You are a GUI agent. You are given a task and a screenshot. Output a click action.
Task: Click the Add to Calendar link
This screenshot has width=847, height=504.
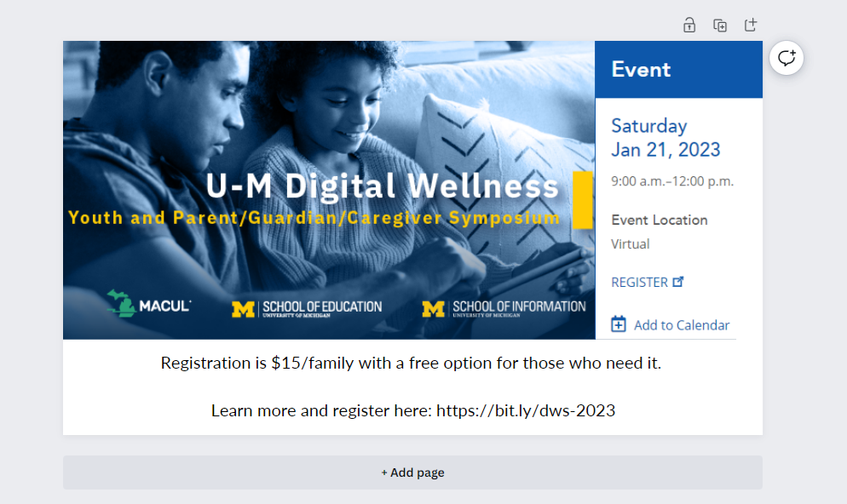click(682, 325)
